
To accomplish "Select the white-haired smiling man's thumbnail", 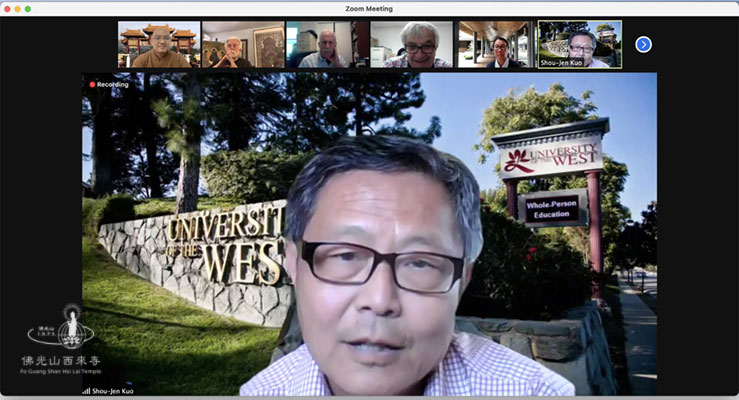I will [x=411, y=45].
